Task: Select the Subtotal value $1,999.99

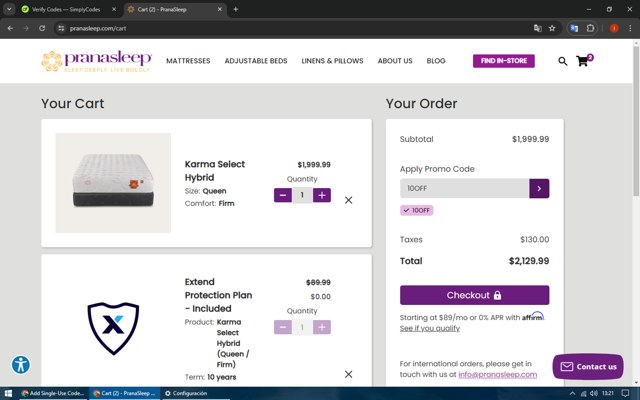Action: click(530, 139)
